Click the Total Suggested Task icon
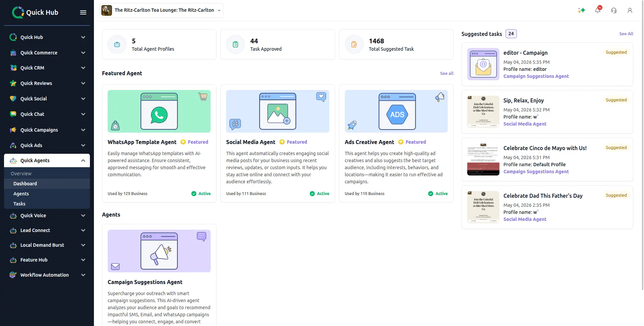 (x=354, y=44)
